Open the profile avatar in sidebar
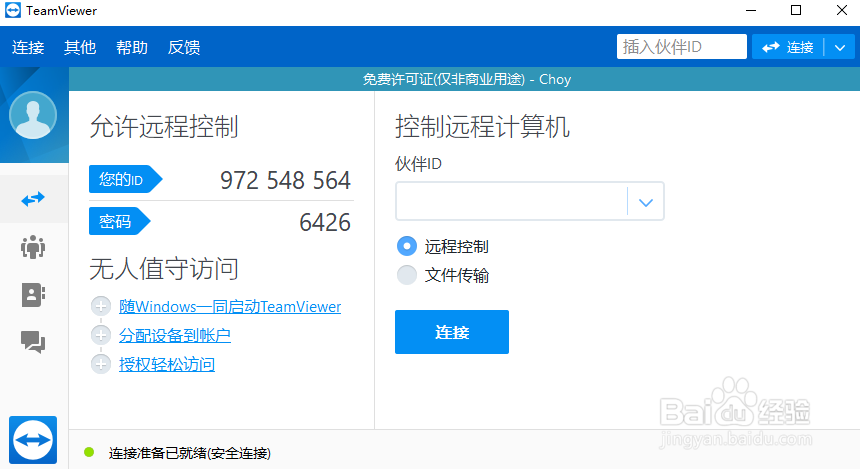The height and width of the screenshot is (469, 860). tap(33, 115)
